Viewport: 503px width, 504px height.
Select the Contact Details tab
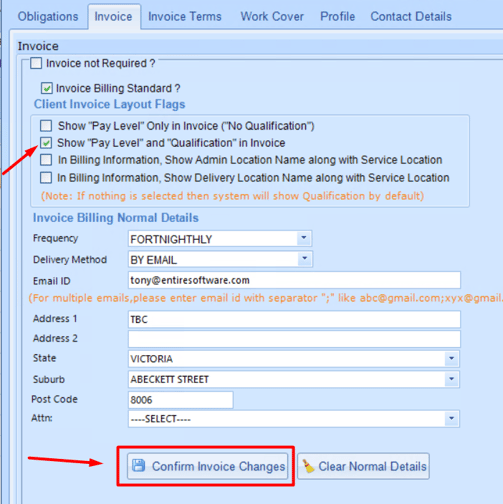411,16
